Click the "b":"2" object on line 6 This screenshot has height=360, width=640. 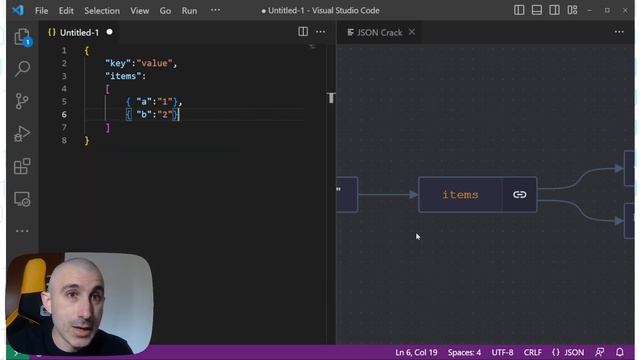152,115
